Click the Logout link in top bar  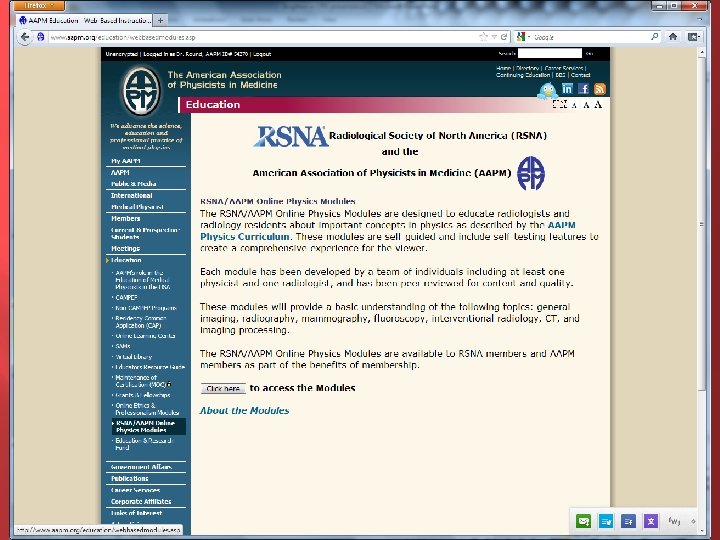tap(262, 54)
